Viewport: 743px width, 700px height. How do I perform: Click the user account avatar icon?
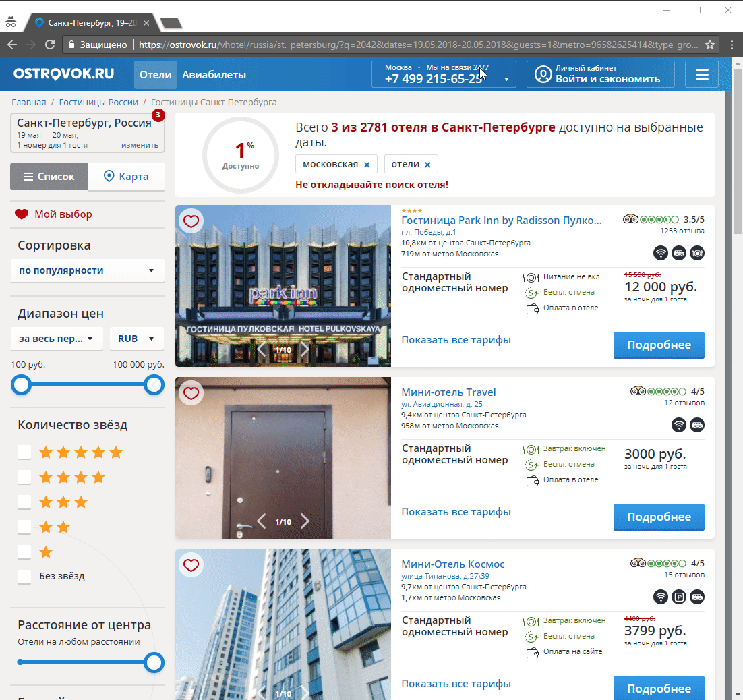click(543, 74)
